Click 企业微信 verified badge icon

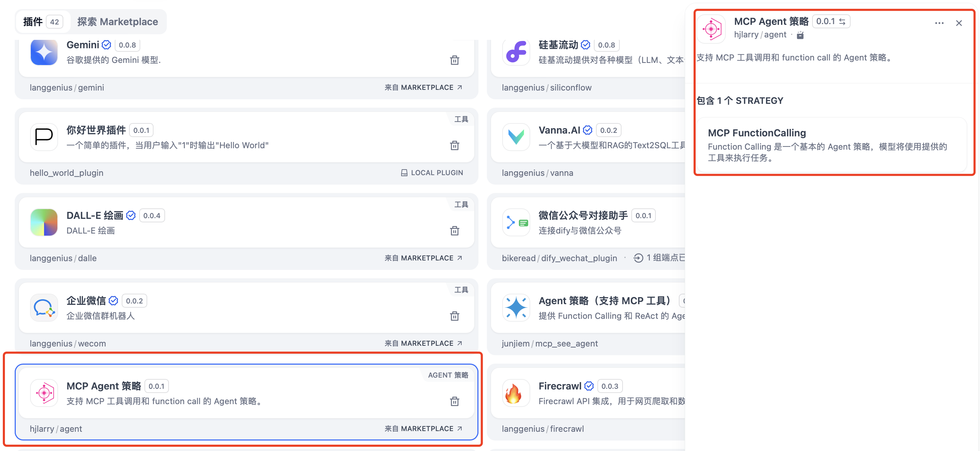(x=113, y=301)
